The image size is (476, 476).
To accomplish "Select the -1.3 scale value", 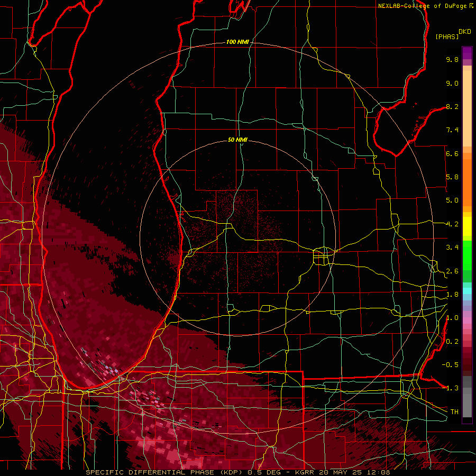I will coord(451,388).
